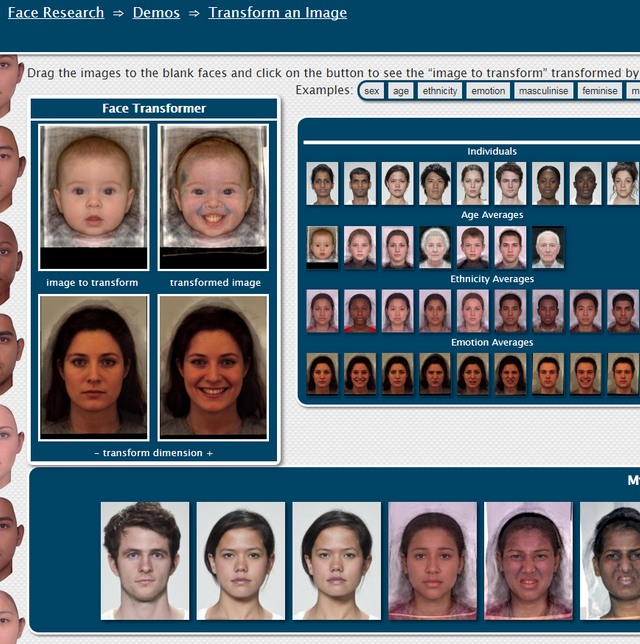Choose the fourth Ethnicity Averages face
This screenshot has height=644, width=640.
(435, 311)
